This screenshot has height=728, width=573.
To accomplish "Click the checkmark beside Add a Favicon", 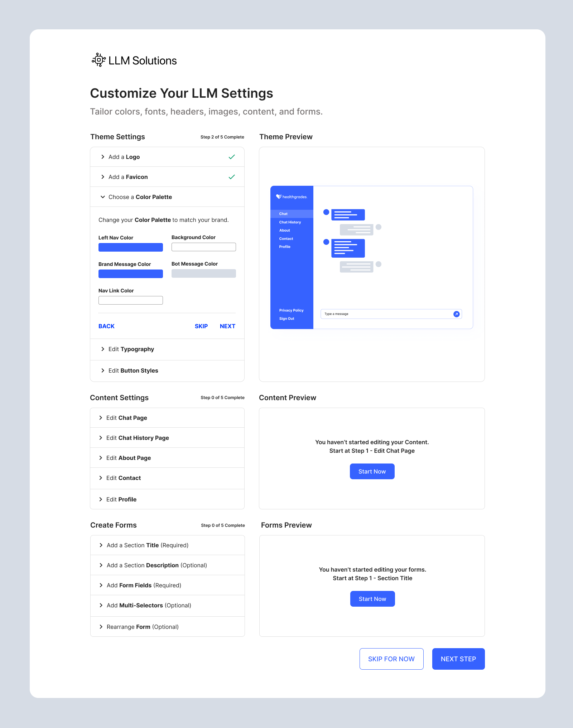I will pyautogui.click(x=231, y=176).
